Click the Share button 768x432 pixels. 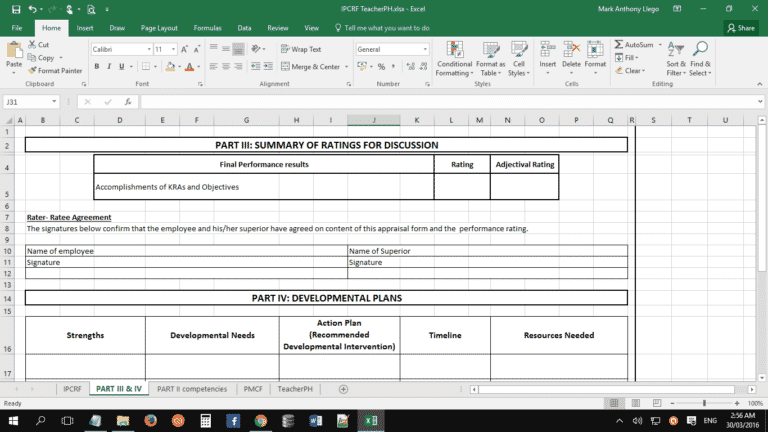point(740,28)
